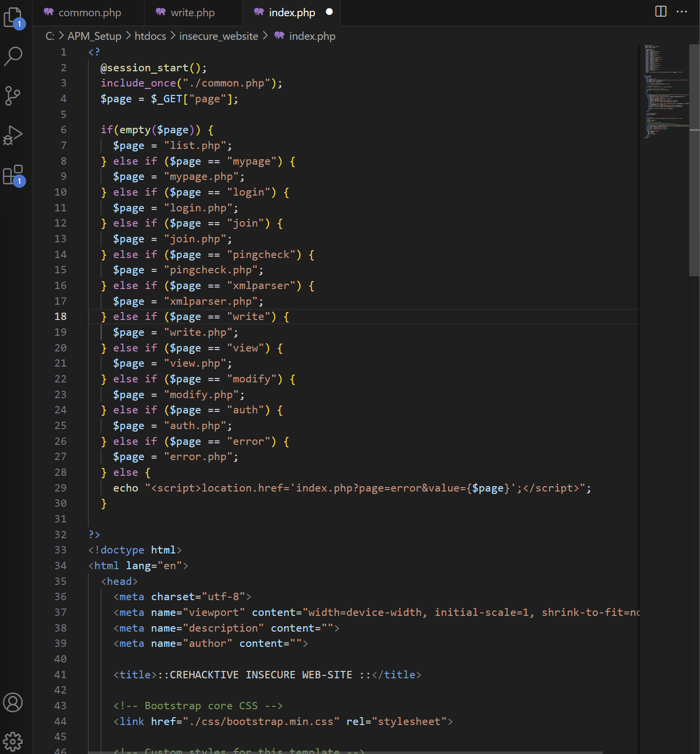Image resolution: width=700 pixels, height=754 pixels.
Task: Open the Accounts menu
Action: click(13, 702)
